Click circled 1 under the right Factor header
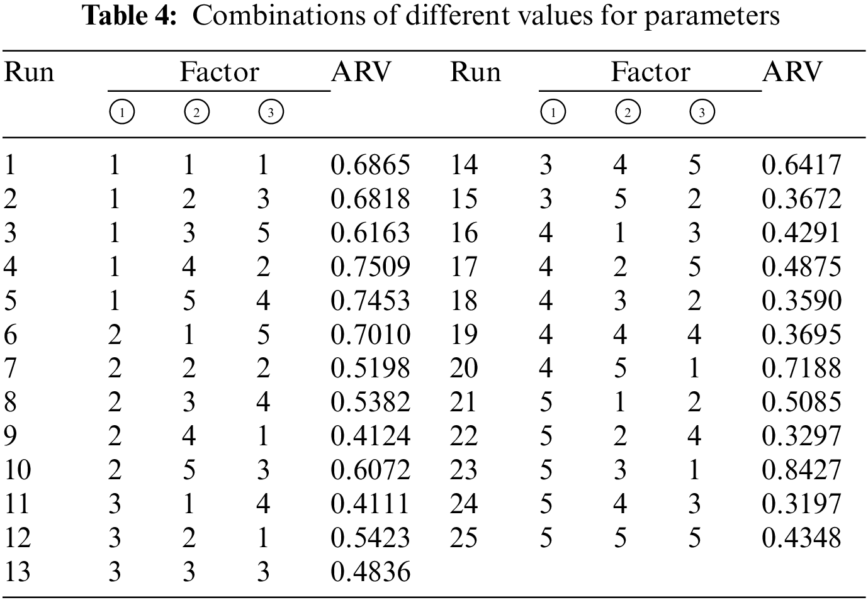Image resolution: width=868 pixels, height=600 pixels. pyautogui.click(x=553, y=113)
